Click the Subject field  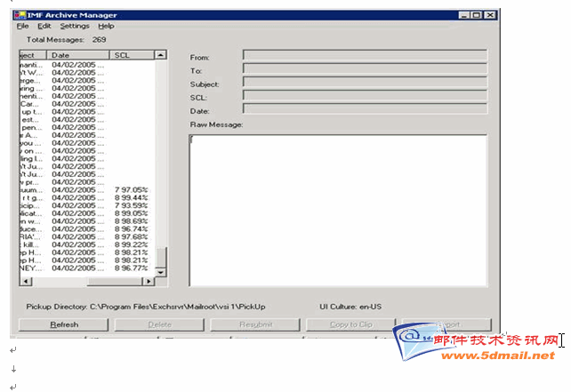365,82
